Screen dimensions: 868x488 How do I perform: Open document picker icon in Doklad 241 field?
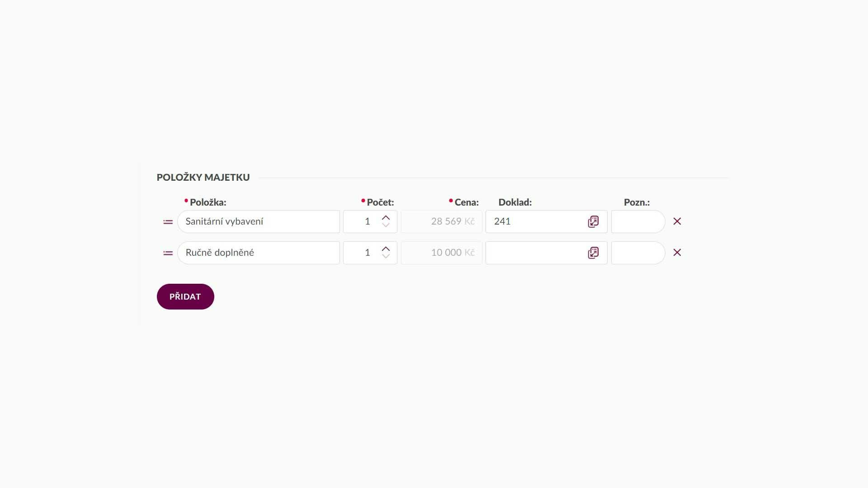pyautogui.click(x=593, y=221)
